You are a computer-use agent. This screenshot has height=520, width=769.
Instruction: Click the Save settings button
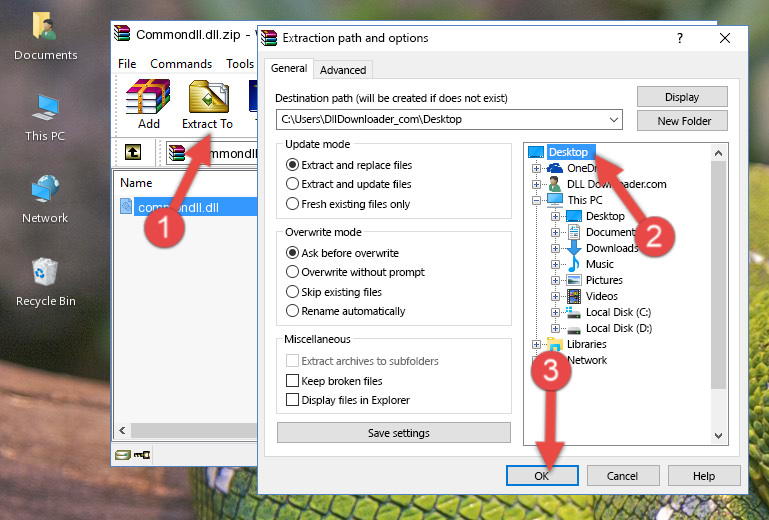(393, 433)
